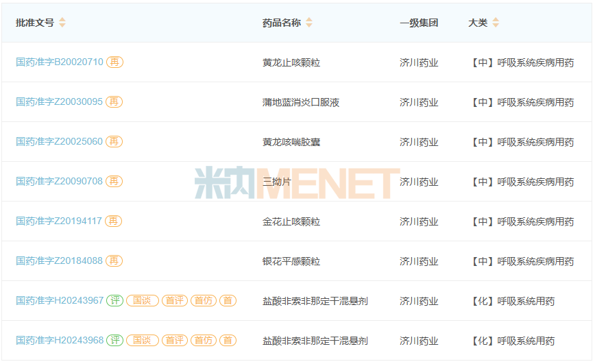Click the 再 badge beside 国药准字Z20184088
Screen dimensions: 595x364
(x=114, y=260)
